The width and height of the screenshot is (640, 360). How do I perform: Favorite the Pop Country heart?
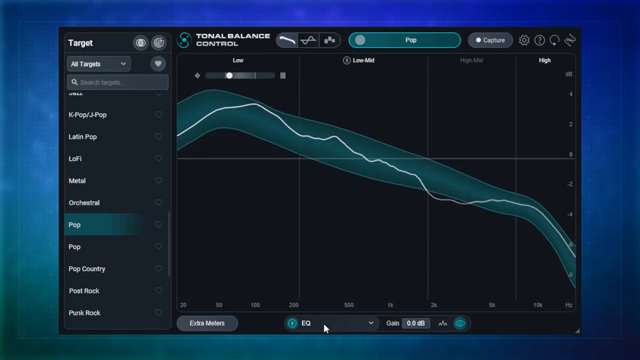tap(158, 269)
